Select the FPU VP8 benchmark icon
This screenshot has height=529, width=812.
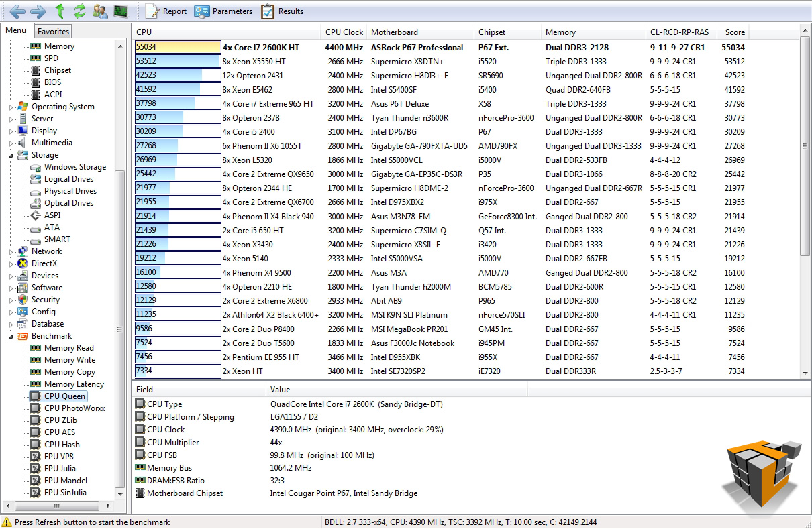tap(36, 457)
